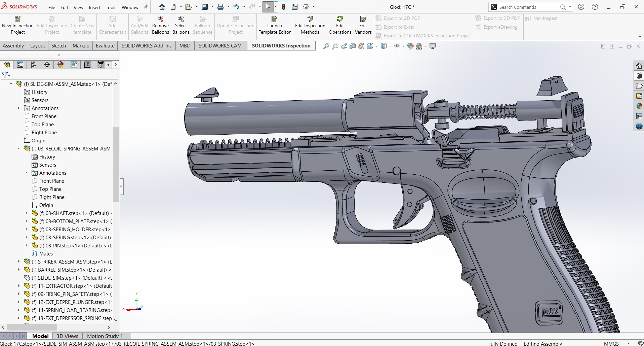Open the File menu
Image resolution: width=644 pixels, height=346 pixels.
coord(52,7)
